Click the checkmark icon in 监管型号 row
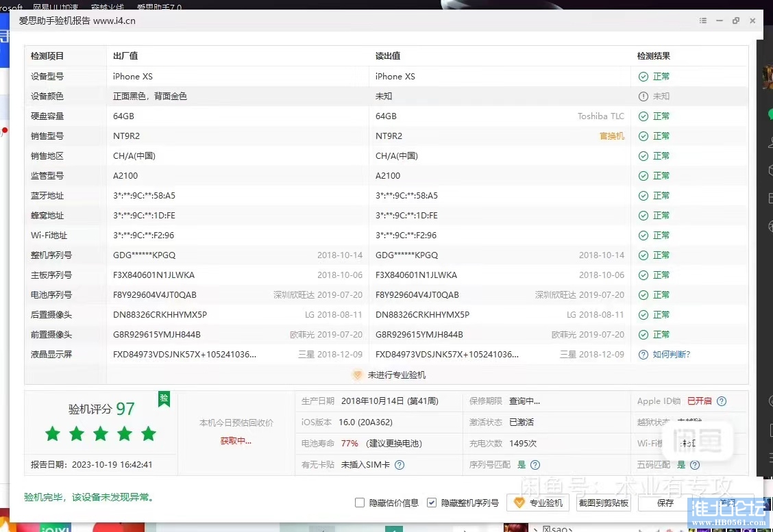773x532 pixels. tap(643, 176)
